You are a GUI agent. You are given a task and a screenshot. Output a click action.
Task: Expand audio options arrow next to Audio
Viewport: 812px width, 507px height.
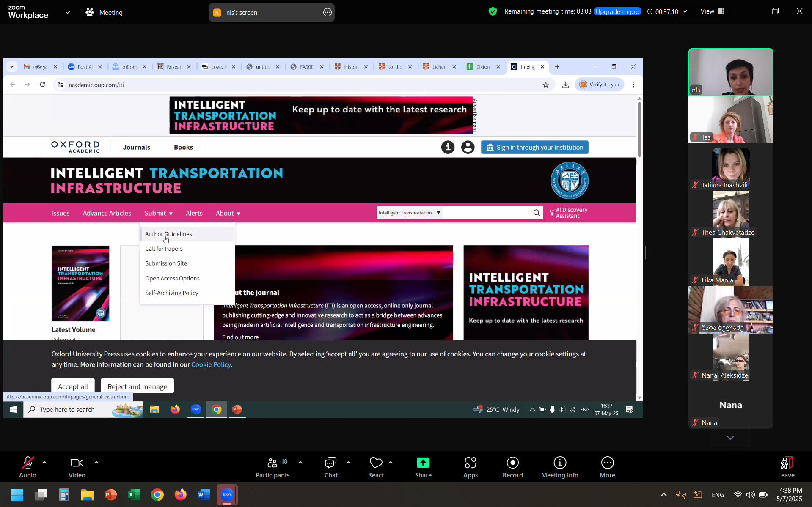click(x=44, y=463)
